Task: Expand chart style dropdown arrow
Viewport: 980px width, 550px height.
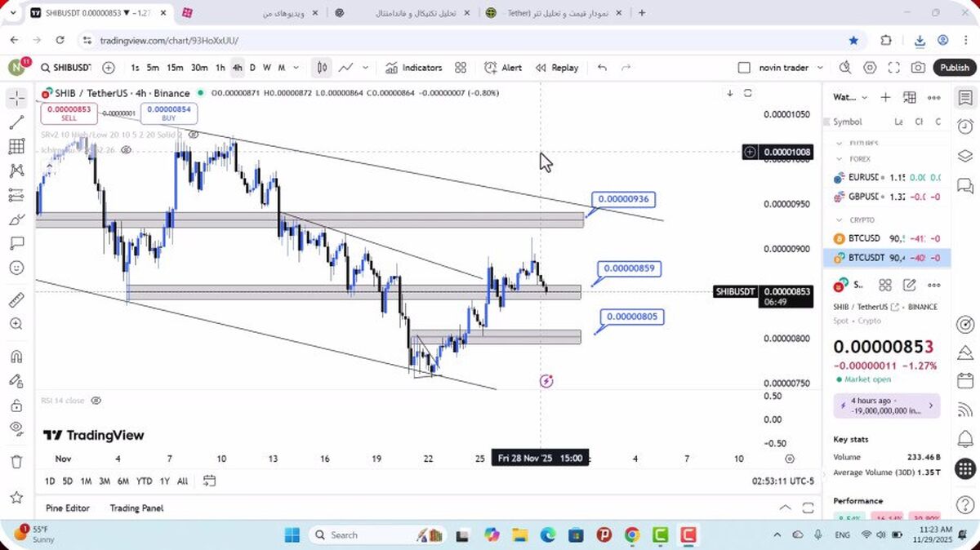Action: pos(365,68)
